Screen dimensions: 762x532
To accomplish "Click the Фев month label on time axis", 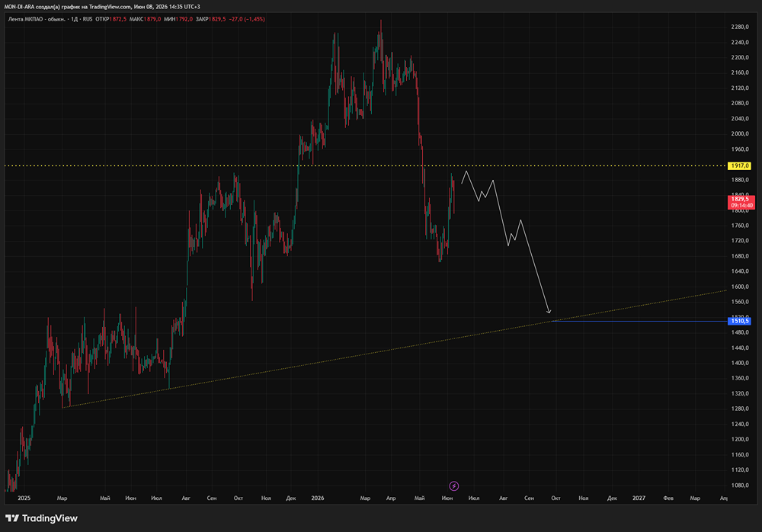I will (668, 498).
